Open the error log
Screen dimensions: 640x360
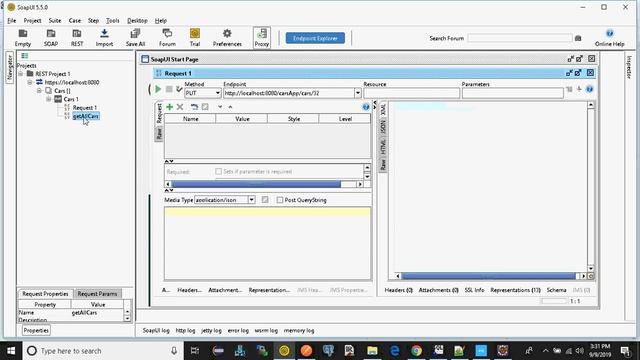pyautogui.click(x=238, y=331)
